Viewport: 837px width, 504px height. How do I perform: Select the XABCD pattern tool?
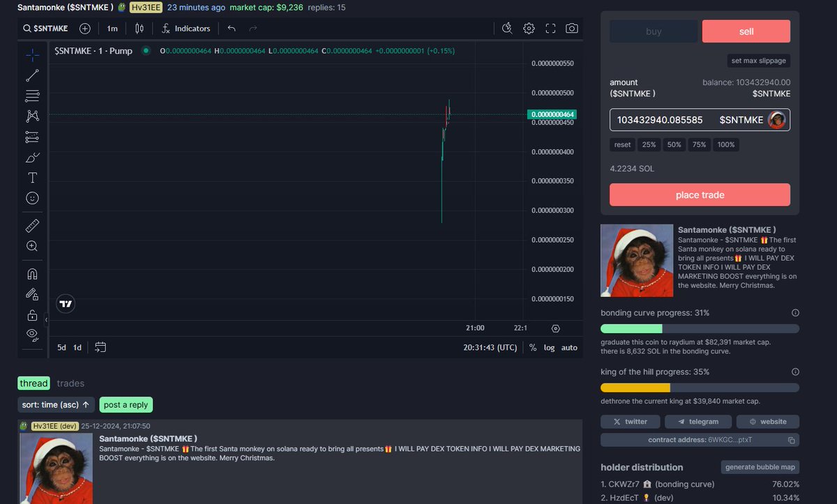click(32, 116)
